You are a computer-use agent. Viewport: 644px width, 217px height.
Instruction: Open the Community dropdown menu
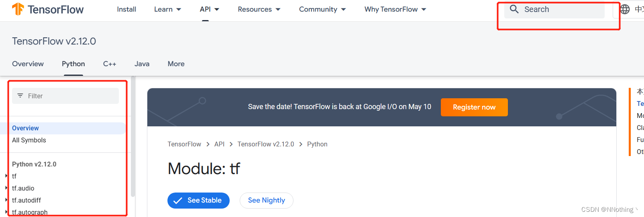(322, 9)
